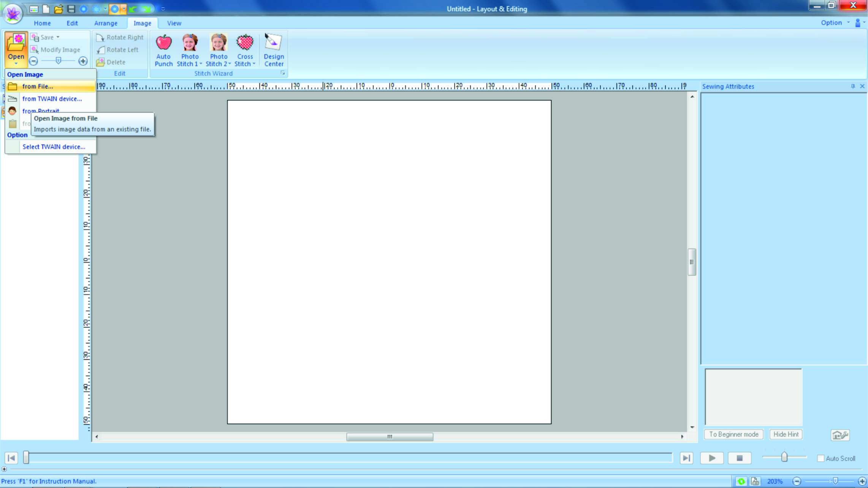The image size is (868, 488).
Task: Expand the Stitch Wizard dialog launcher
Action: 283,73
